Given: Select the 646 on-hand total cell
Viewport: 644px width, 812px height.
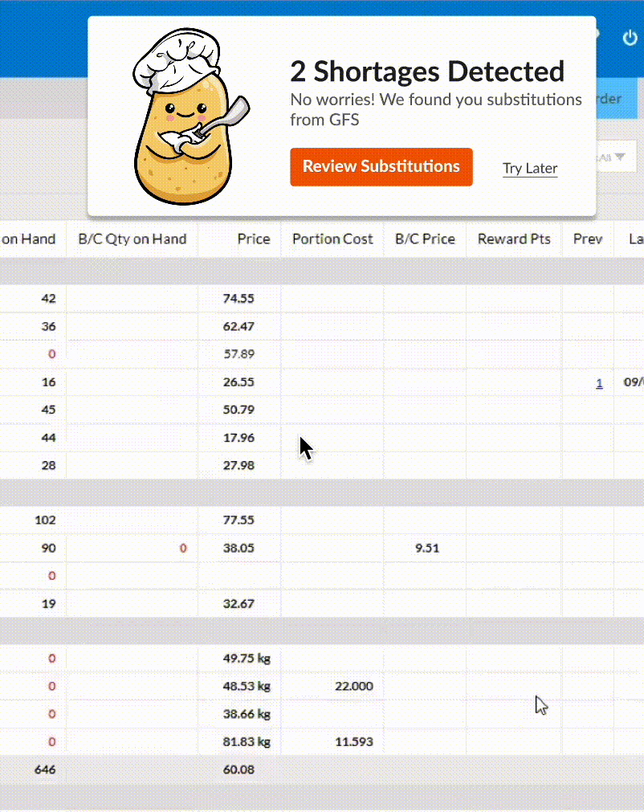Looking at the screenshot, I should (45, 770).
